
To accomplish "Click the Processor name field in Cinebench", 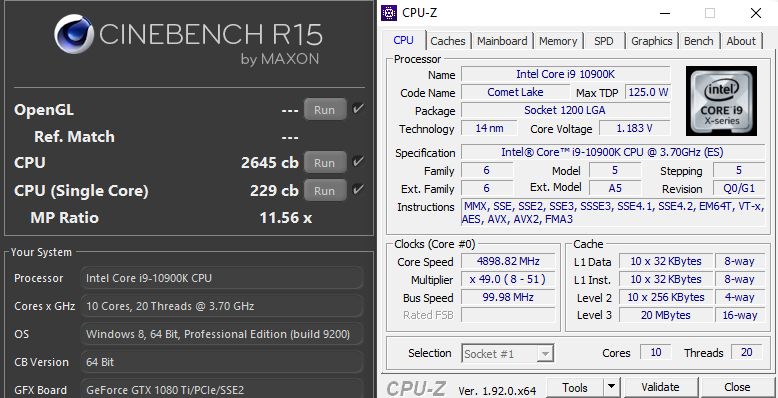I will point(222,278).
